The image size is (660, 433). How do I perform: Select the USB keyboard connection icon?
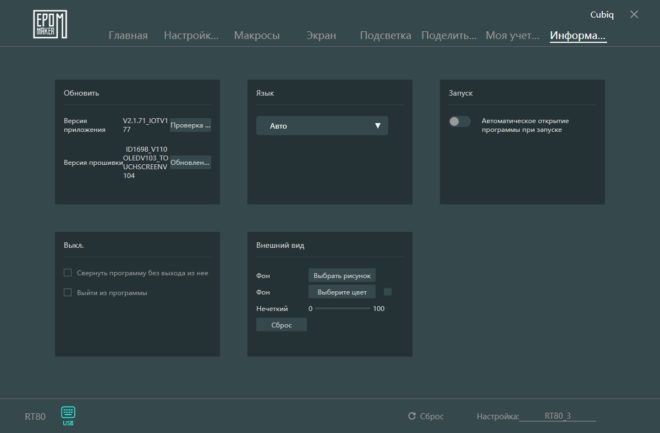(x=68, y=415)
